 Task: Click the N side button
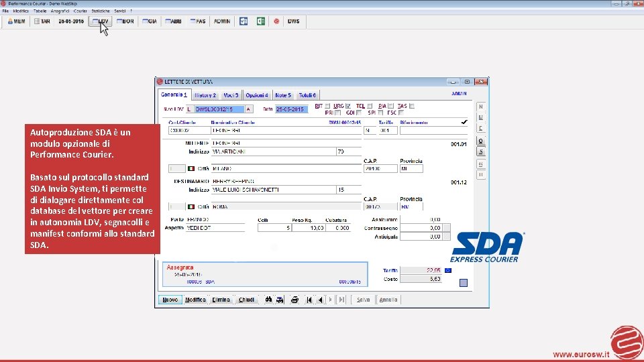[481, 107]
